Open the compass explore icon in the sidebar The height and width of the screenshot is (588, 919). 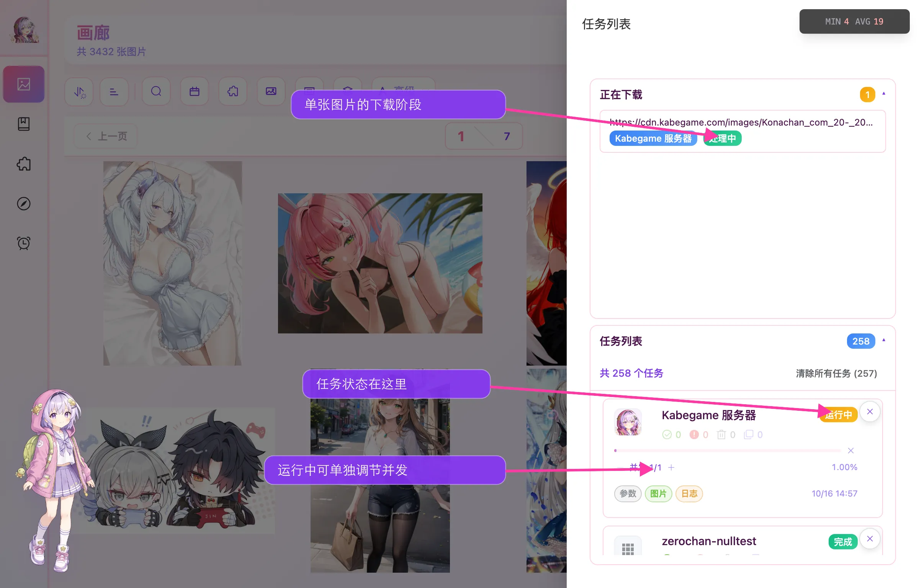tap(24, 204)
